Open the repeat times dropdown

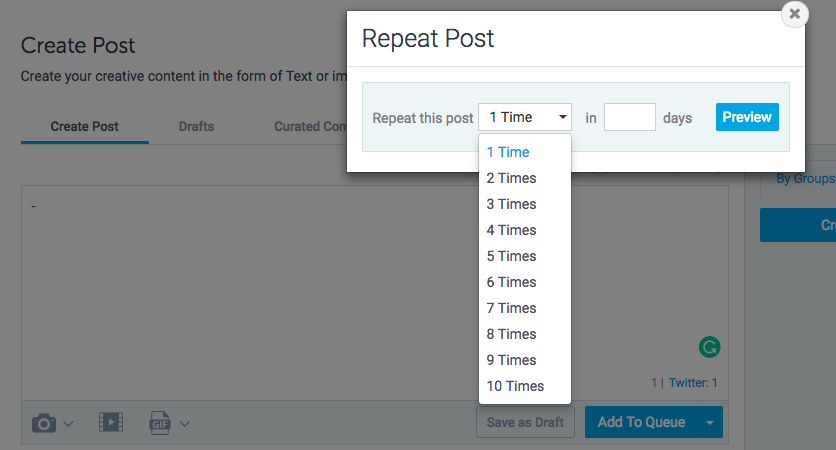[525, 118]
